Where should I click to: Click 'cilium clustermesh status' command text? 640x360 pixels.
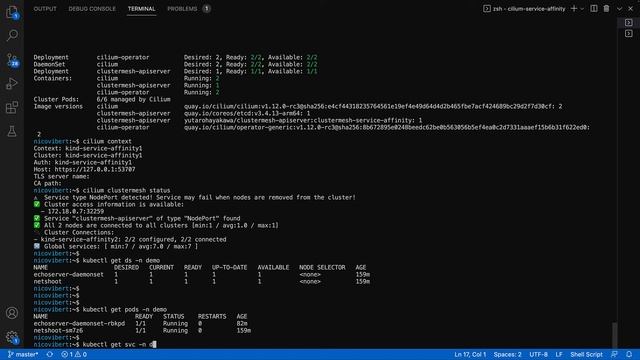(127, 191)
